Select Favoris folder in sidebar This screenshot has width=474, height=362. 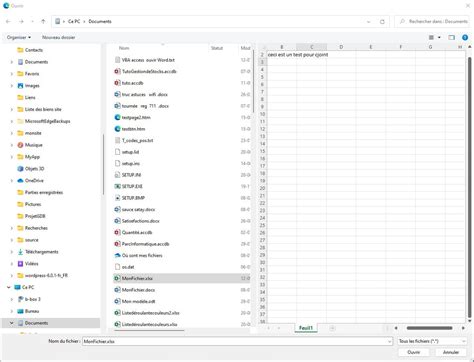[32, 74]
